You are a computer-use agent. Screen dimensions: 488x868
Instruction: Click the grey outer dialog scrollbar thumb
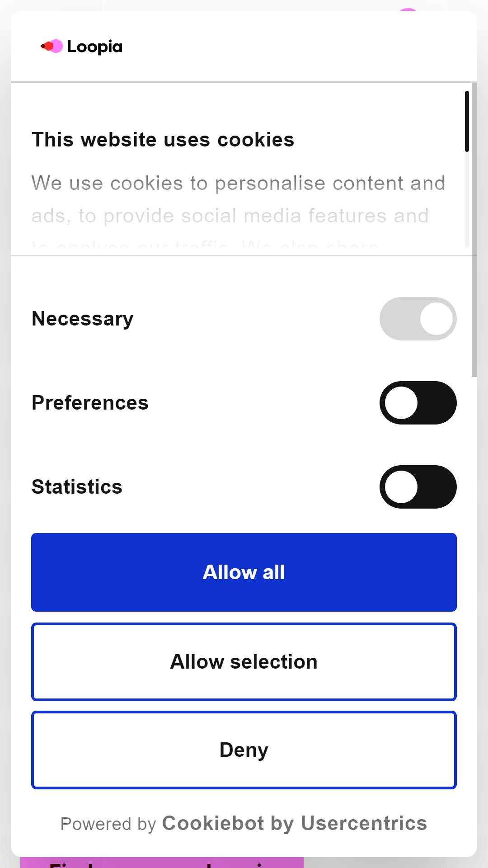pos(474,230)
